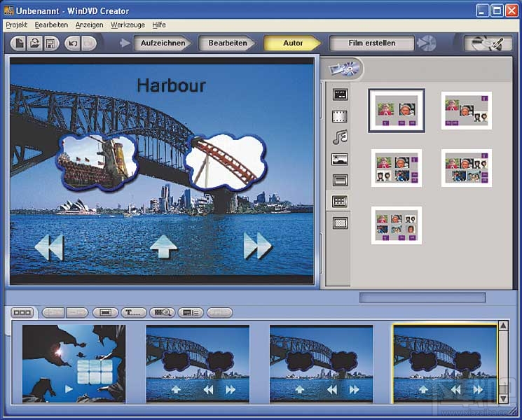The height and width of the screenshot is (420, 522).
Task: Choose the four-thumbnail grid layout template
Action: click(397, 168)
